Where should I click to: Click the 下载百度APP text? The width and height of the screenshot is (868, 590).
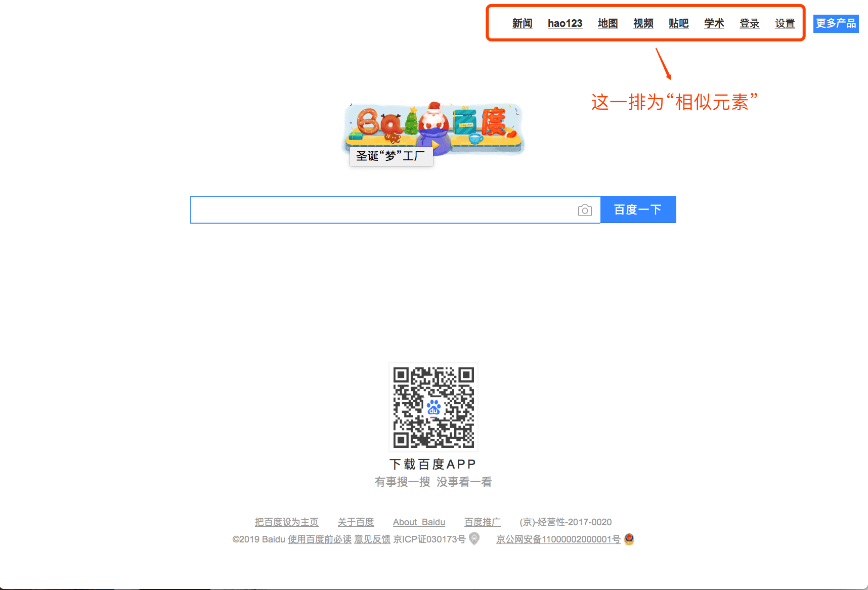tap(433, 464)
